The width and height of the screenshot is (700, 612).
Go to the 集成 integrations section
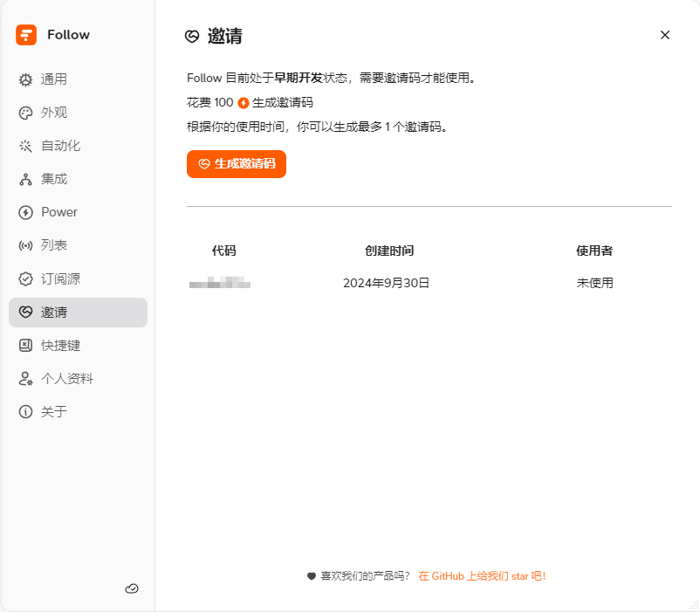point(79,180)
